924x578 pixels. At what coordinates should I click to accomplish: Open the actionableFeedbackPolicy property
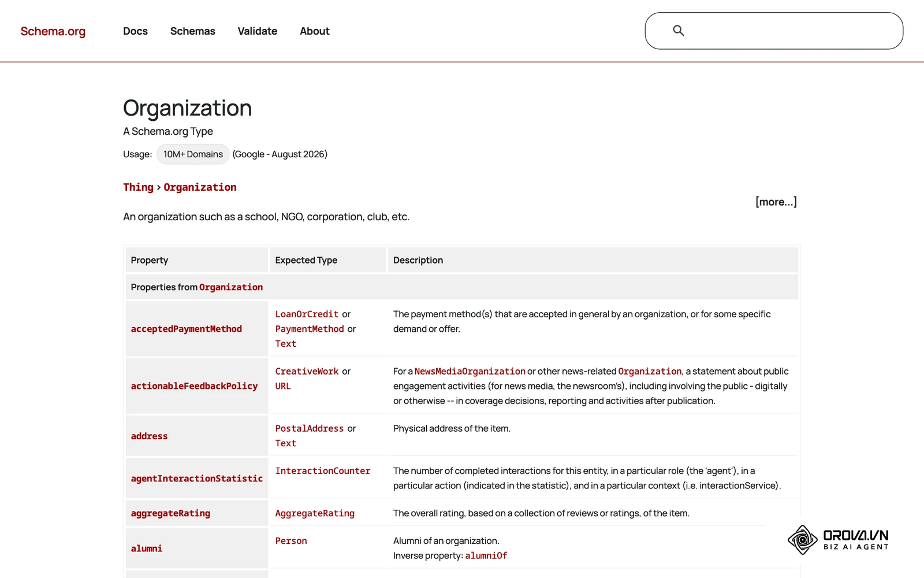tap(195, 386)
